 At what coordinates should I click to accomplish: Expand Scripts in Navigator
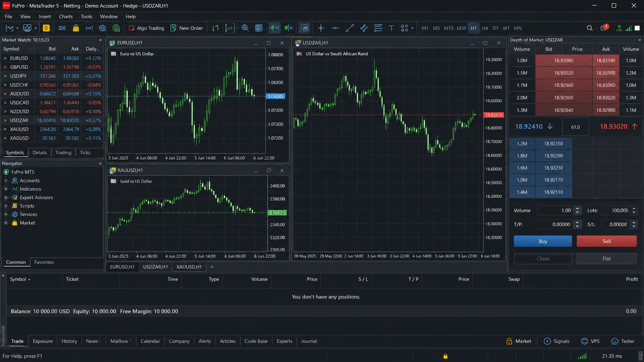[x=6, y=206]
